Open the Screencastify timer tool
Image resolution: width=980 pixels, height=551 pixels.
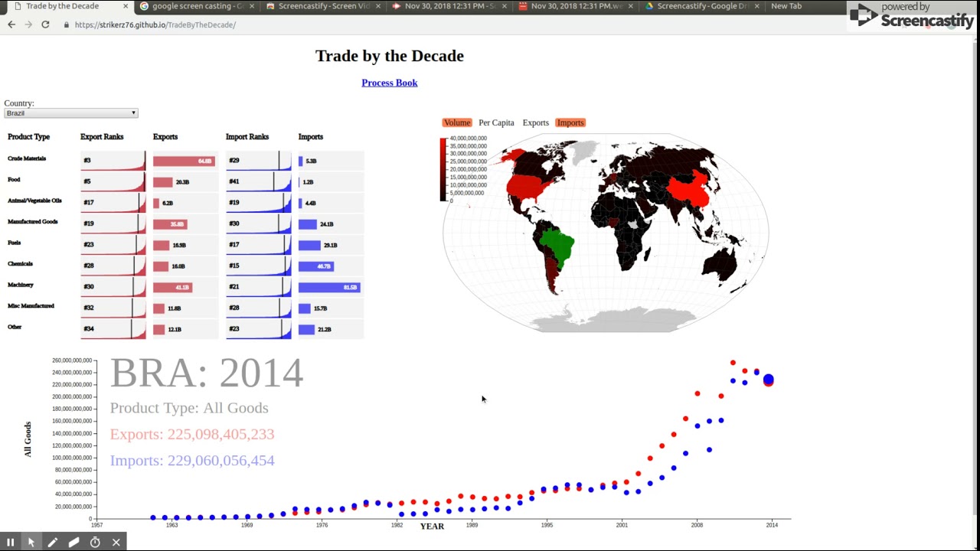point(95,542)
